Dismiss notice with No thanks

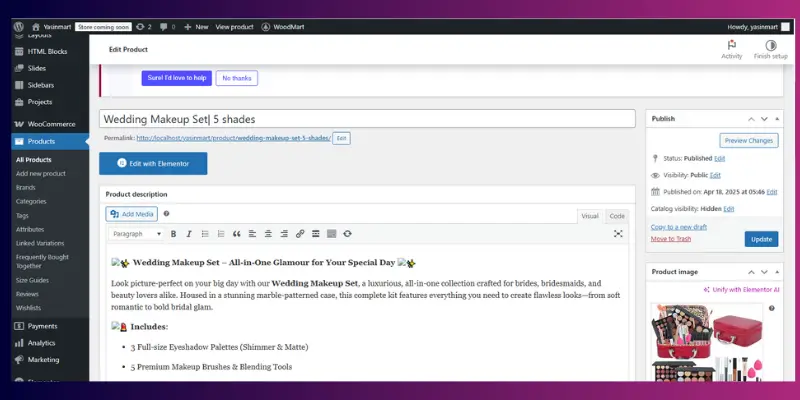coord(237,78)
